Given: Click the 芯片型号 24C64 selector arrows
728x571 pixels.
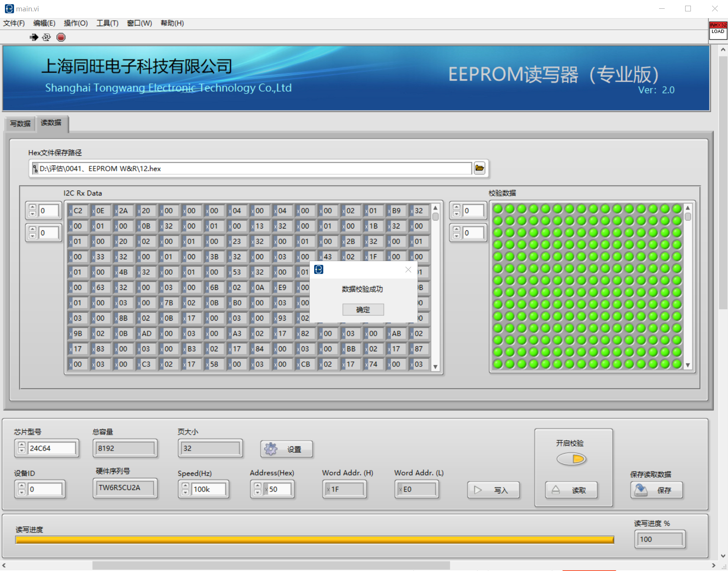Looking at the screenshot, I should pos(22,448).
